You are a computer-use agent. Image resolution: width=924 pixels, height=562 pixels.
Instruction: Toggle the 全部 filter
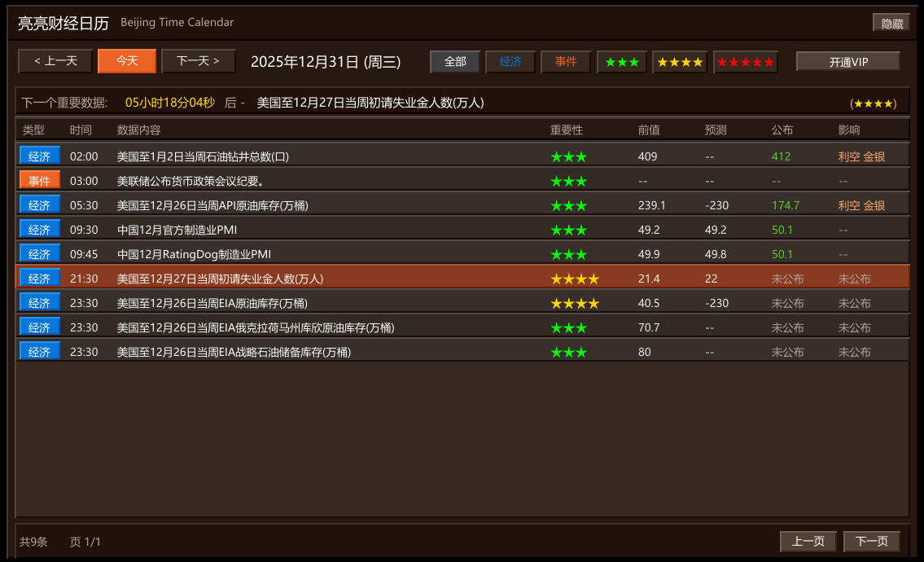coord(455,62)
